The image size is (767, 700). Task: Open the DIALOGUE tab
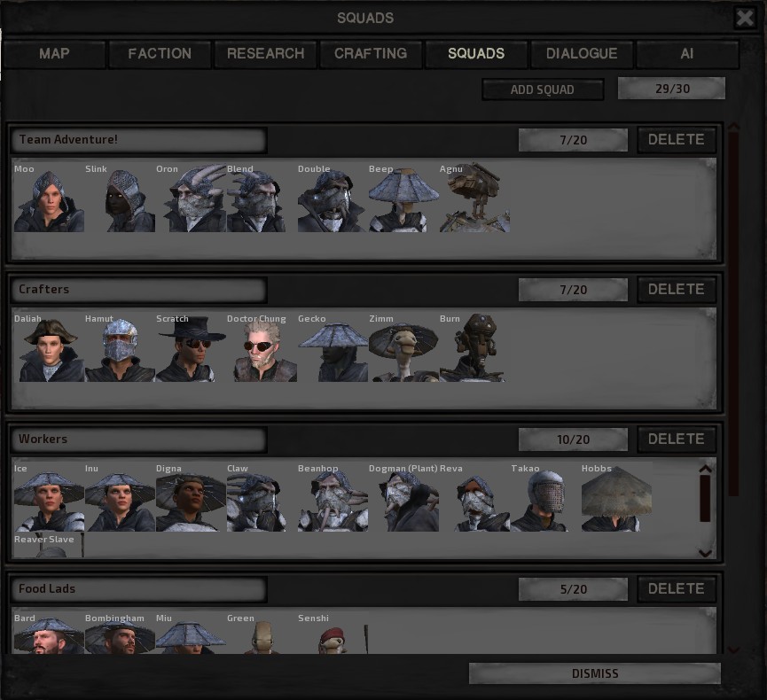point(582,54)
